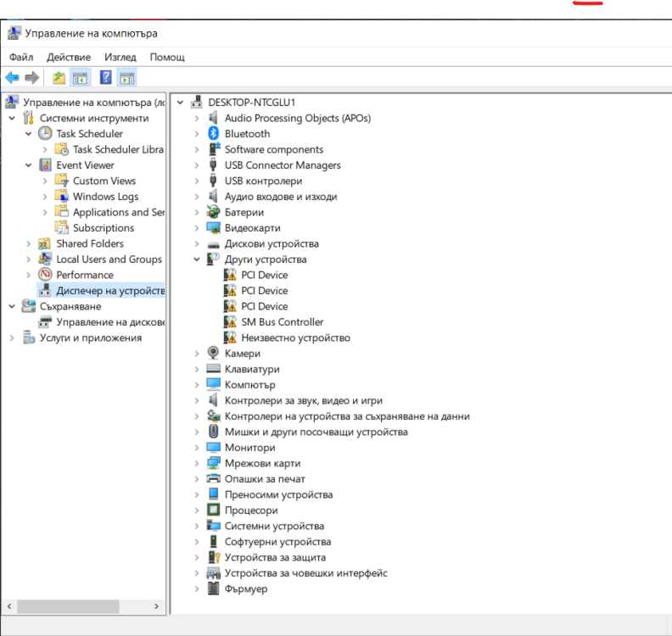Toggle the Show/Hide Console Tree toolbar icon
Image resolution: width=672 pixels, height=636 pixels.
pos(80,78)
